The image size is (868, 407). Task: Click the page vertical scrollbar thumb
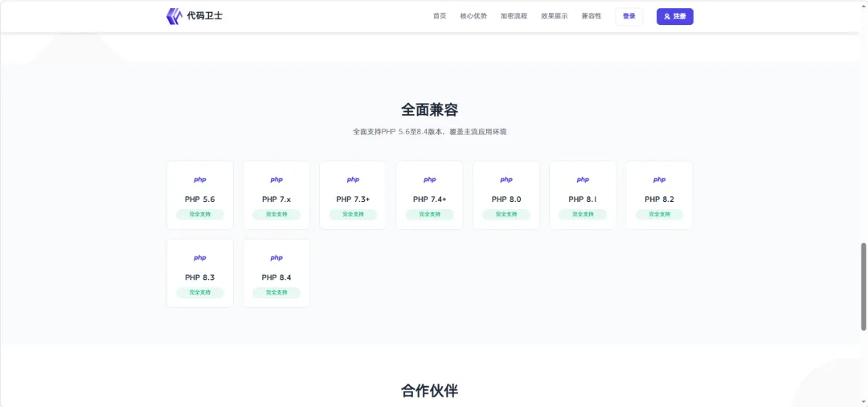click(x=863, y=286)
